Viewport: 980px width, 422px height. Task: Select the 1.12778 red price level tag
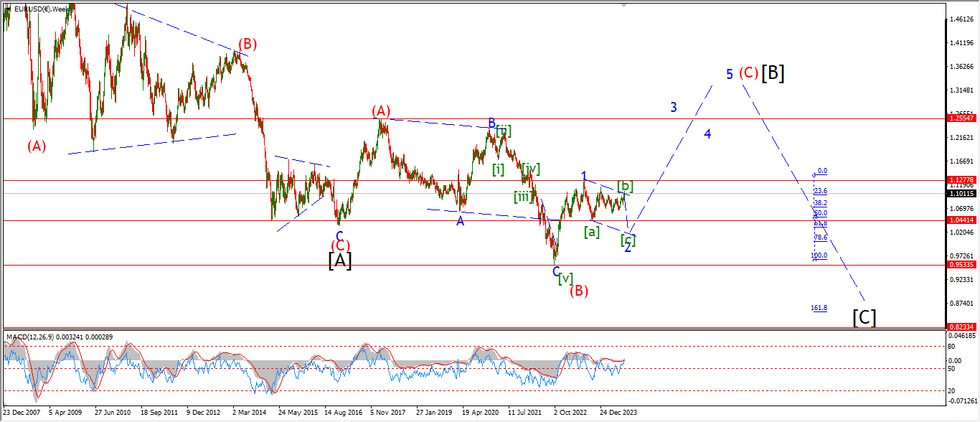pyautogui.click(x=962, y=180)
